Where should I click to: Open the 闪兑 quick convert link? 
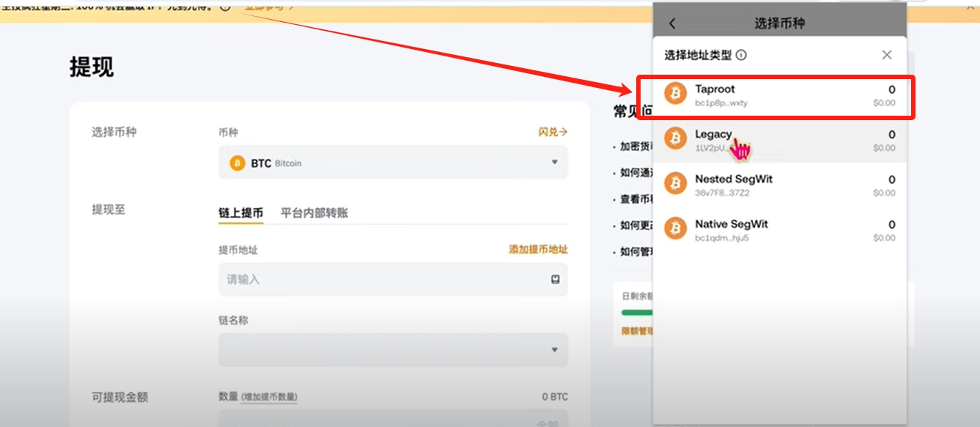(x=553, y=133)
